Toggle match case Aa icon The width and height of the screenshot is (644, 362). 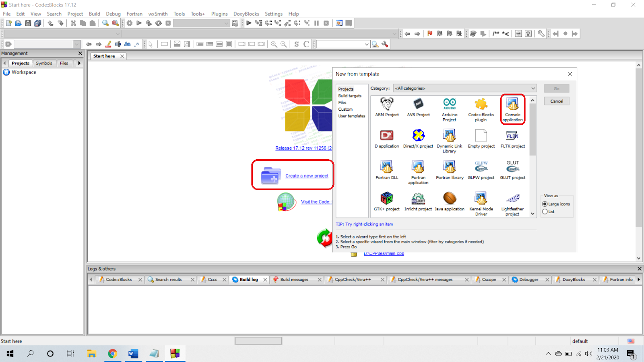[128, 44]
